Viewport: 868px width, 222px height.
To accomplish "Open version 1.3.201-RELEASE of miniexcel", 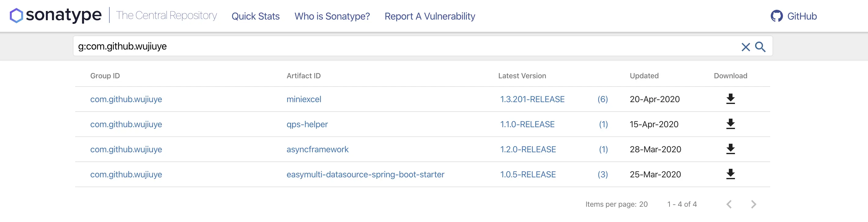I will pos(532,99).
